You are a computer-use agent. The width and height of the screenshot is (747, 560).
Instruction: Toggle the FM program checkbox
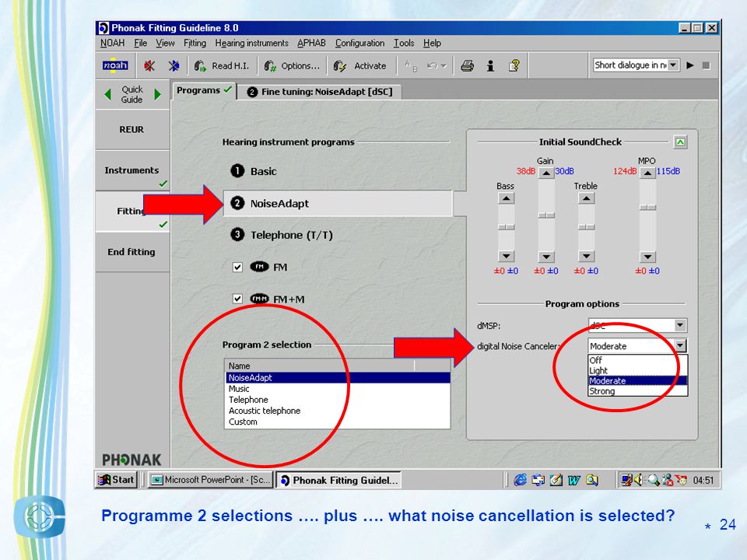(x=237, y=267)
